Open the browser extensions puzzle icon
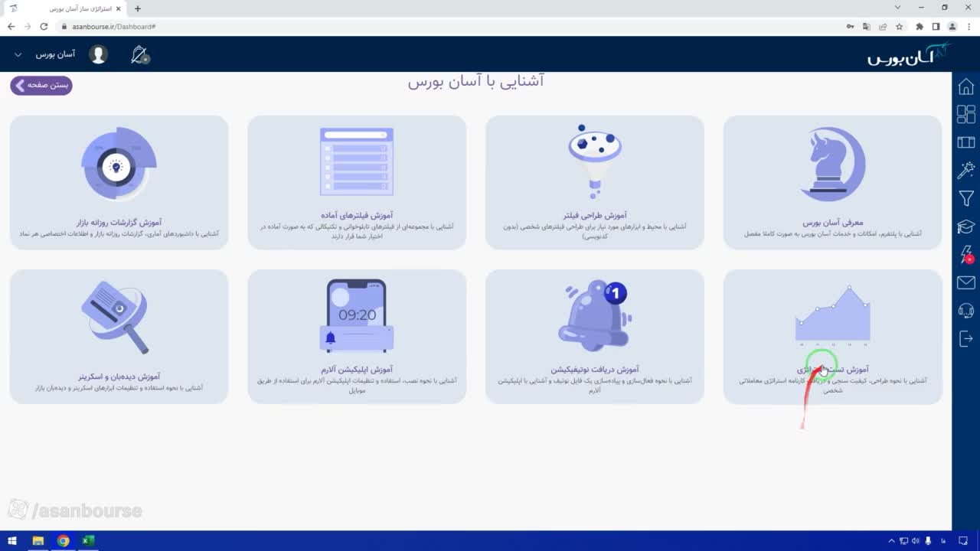Screen dimensions: 980x551 [920, 26]
